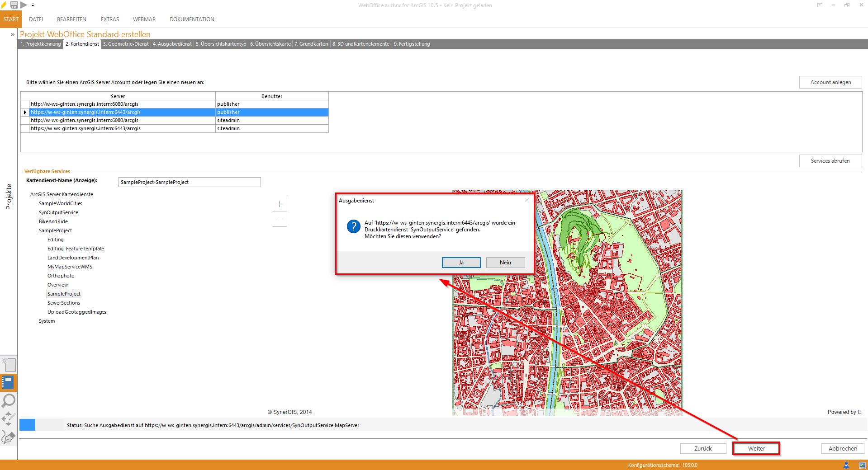Click the gray play arrow icon

pos(24,5)
